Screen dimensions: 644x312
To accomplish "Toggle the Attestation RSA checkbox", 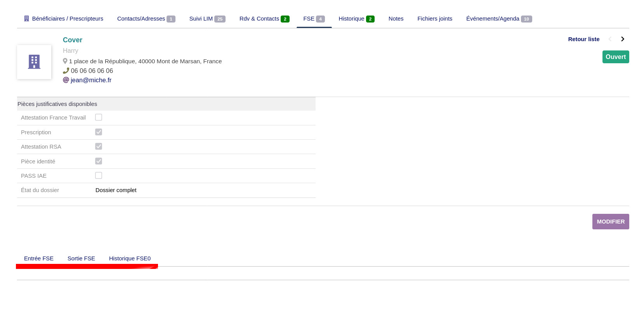I will coord(99,146).
